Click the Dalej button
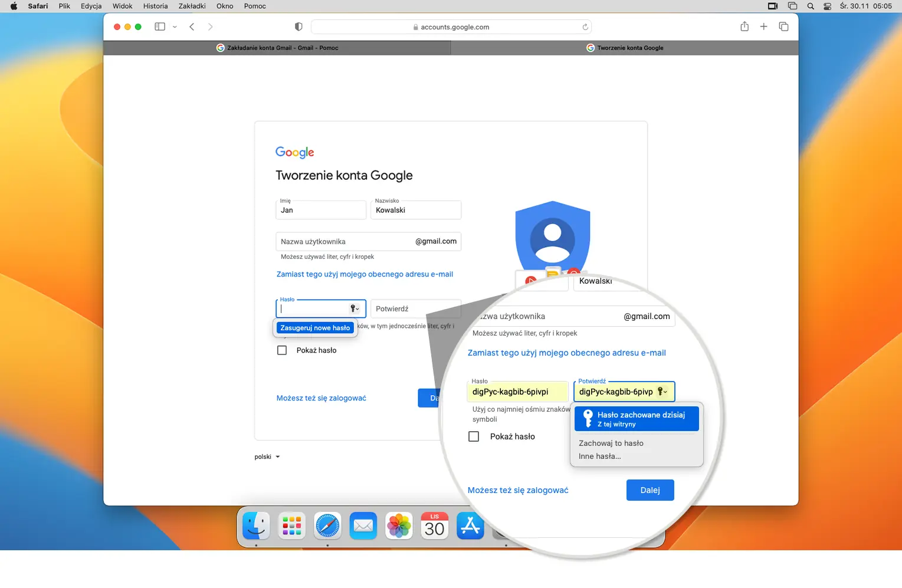 pyautogui.click(x=650, y=490)
